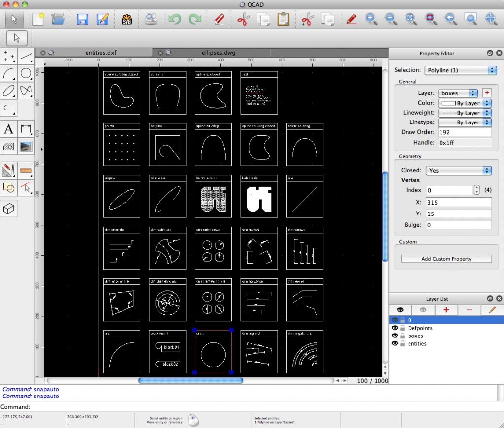This screenshot has height=428, width=504.
Task: Open the Hatch tool
Action: (8, 146)
